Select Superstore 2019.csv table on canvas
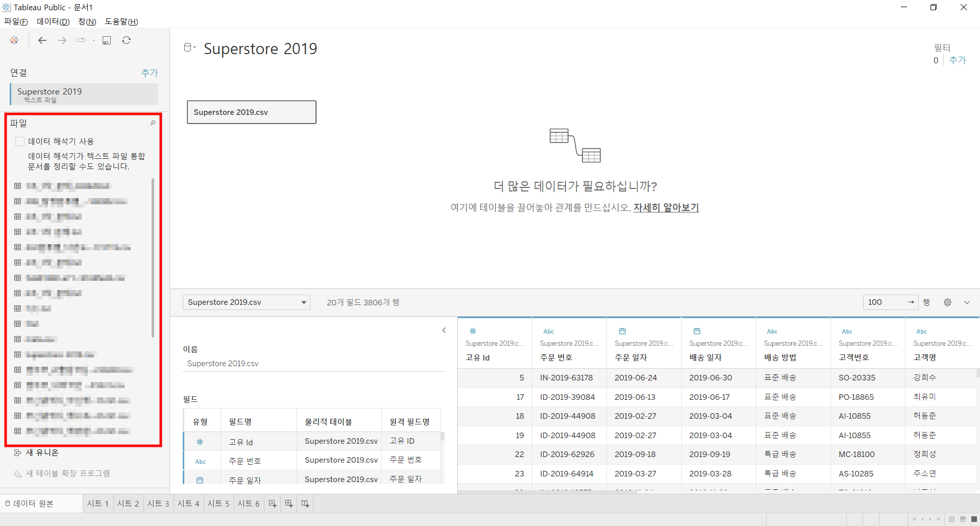 point(252,112)
